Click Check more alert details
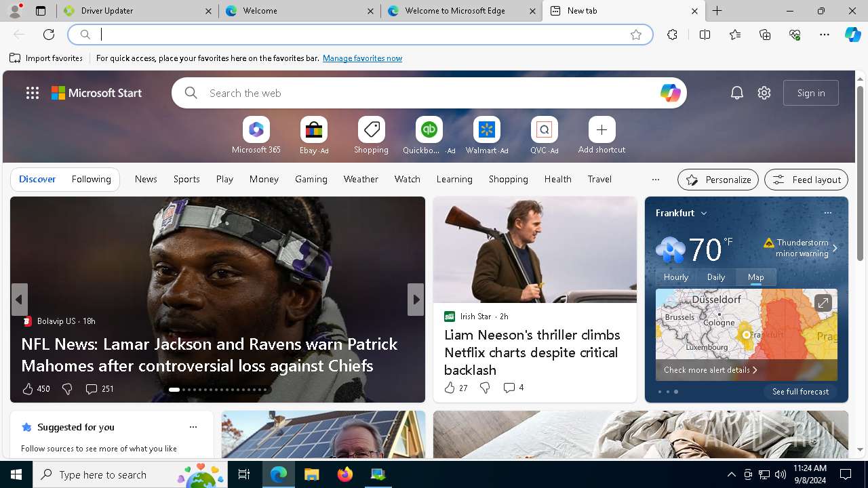The height and width of the screenshot is (488, 868). click(x=710, y=370)
